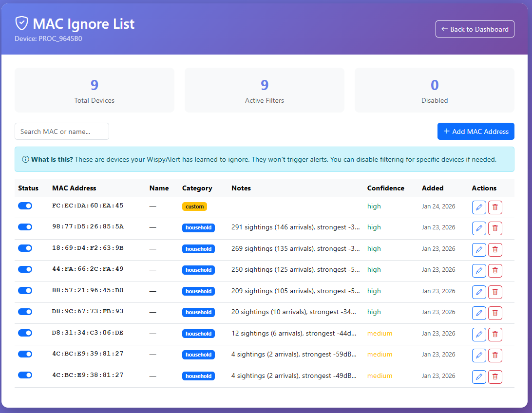This screenshot has height=413, width=532.
Task: Click the Total Devices count card
Action: point(94,90)
